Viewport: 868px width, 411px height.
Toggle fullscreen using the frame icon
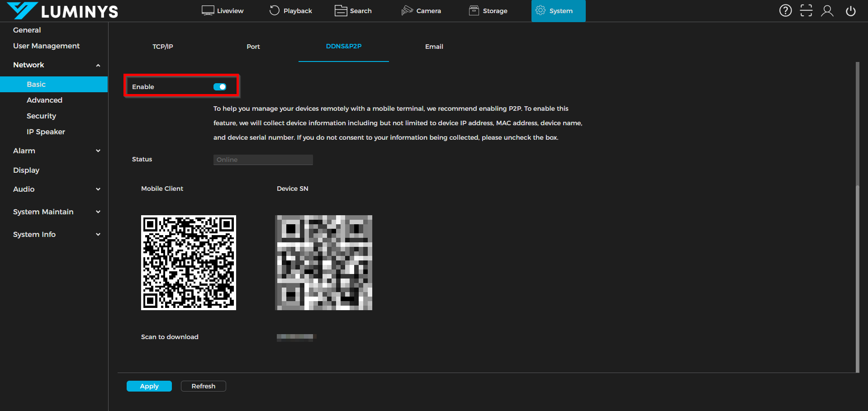point(806,10)
